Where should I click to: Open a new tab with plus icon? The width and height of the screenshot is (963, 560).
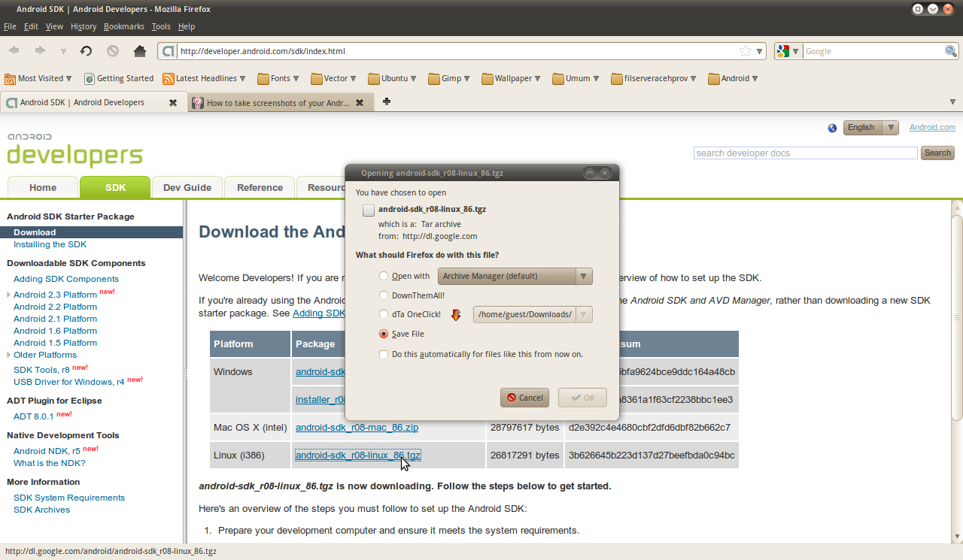[x=387, y=102]
